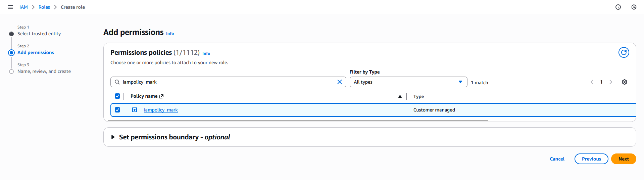Screen dimensions: 644x180
Task: Click Name, review, and create step label
Action: coord(44,71)
